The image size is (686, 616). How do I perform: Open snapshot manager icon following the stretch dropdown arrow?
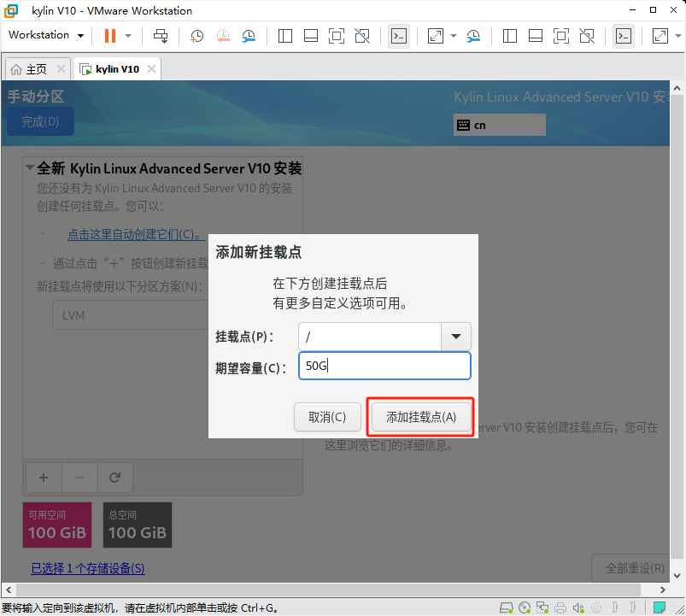click(473, 35)
